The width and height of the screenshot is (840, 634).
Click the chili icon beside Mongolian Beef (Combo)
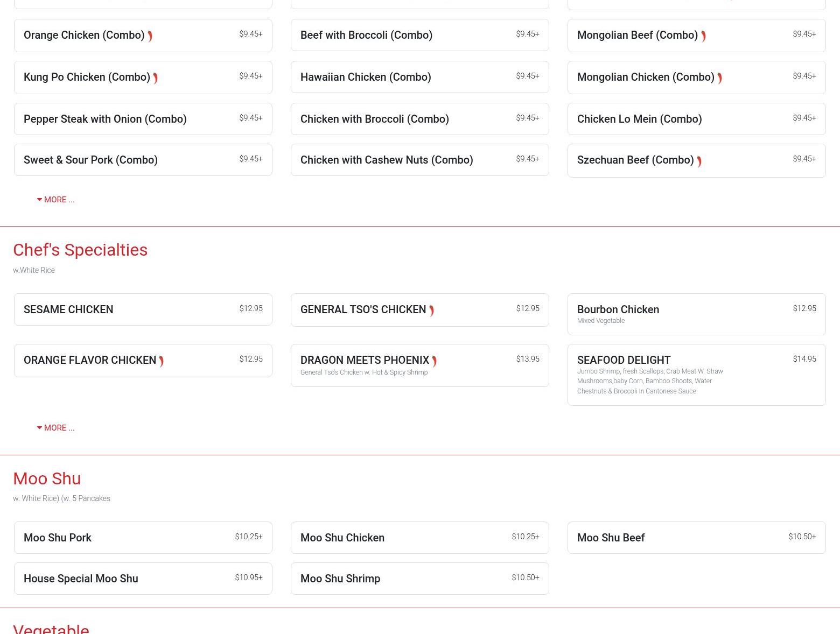[703, 36]
